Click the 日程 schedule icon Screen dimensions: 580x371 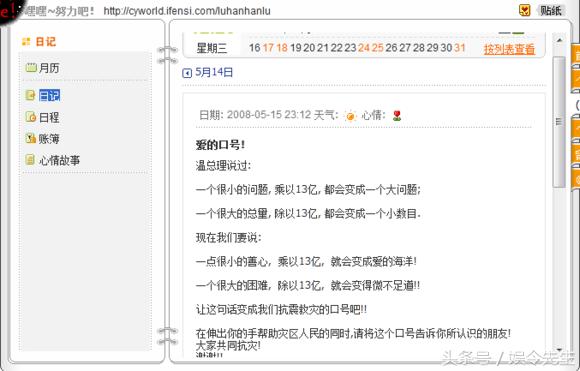pos(30,117)
